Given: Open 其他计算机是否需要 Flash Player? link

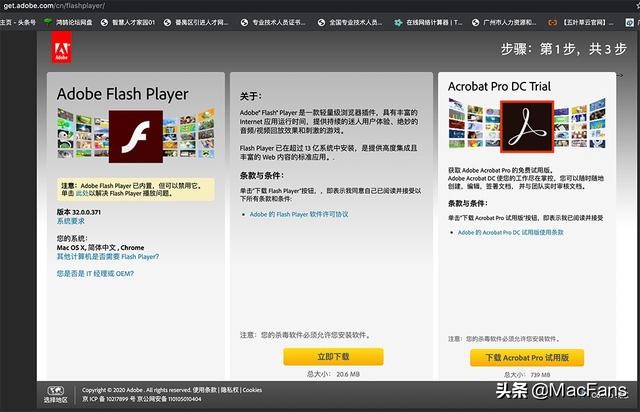Looking at the screenshot, I should (108, 256).
